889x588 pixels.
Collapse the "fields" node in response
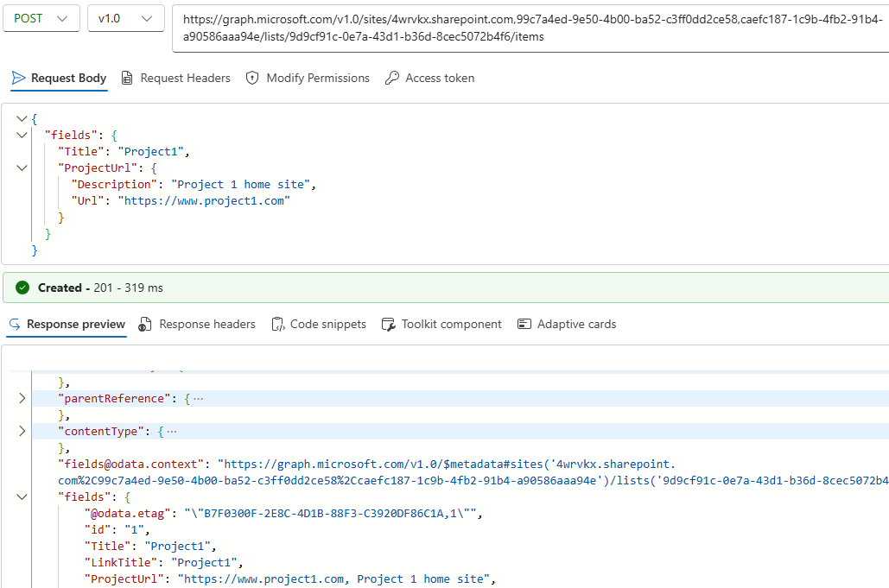coord(22,496)
